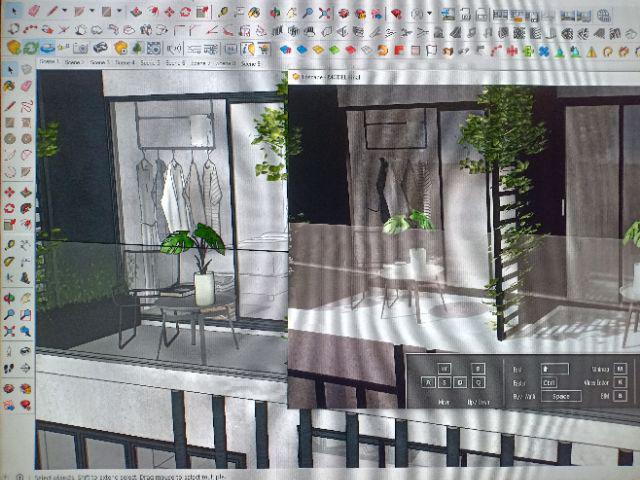
Task: Click the Ctrl key button in Enscape help
Action: [x=550, y=382]
